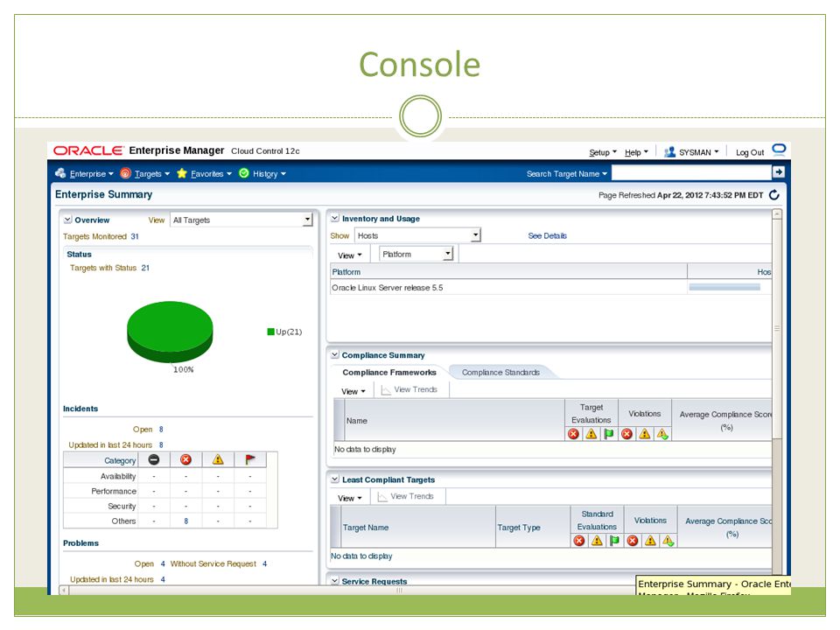
Task: Click the Open problems count 4
Action: coord(163,564)
